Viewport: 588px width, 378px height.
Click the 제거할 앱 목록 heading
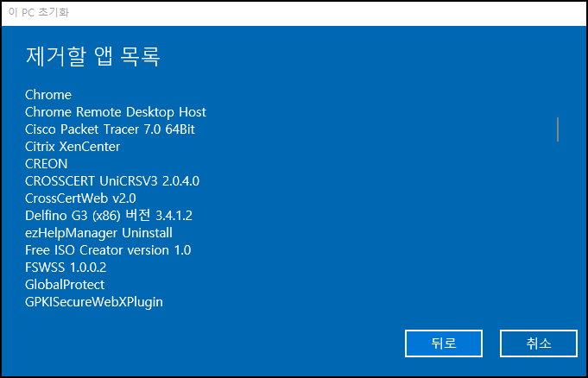[x=92, y=57]
